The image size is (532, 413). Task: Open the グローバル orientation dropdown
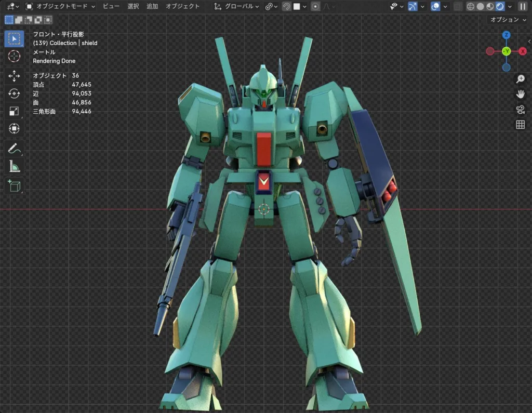coord(237,6)
